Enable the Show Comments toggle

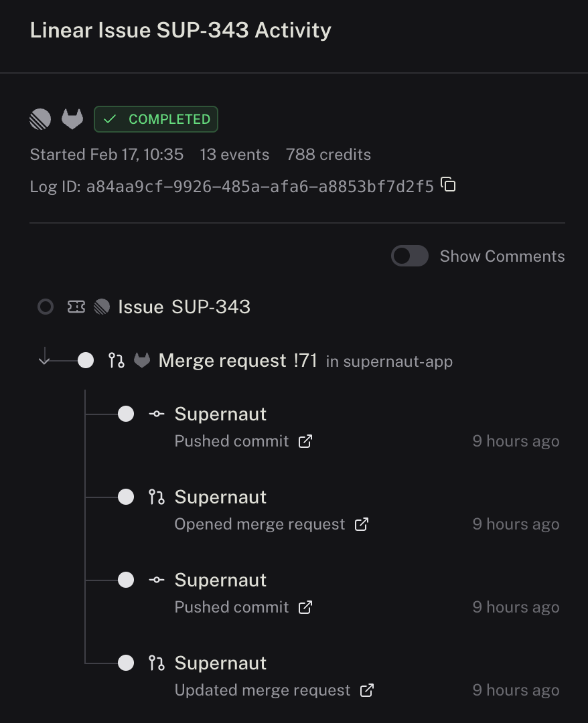409,256
